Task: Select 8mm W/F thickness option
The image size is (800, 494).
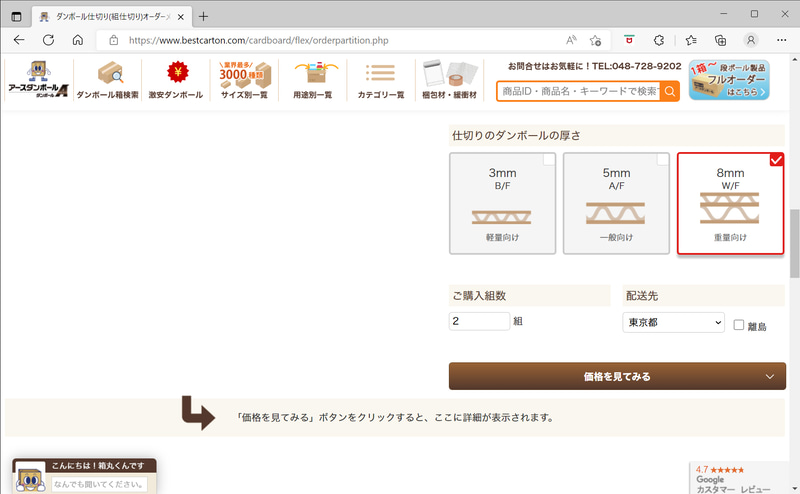Action: [x=730, y=203]
